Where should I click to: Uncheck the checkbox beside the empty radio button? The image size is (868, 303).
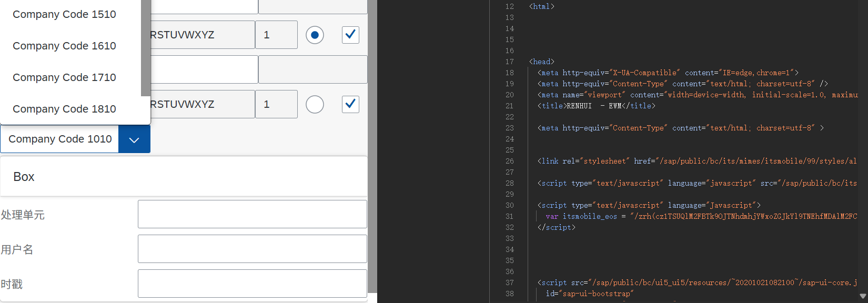pos(350,104)
